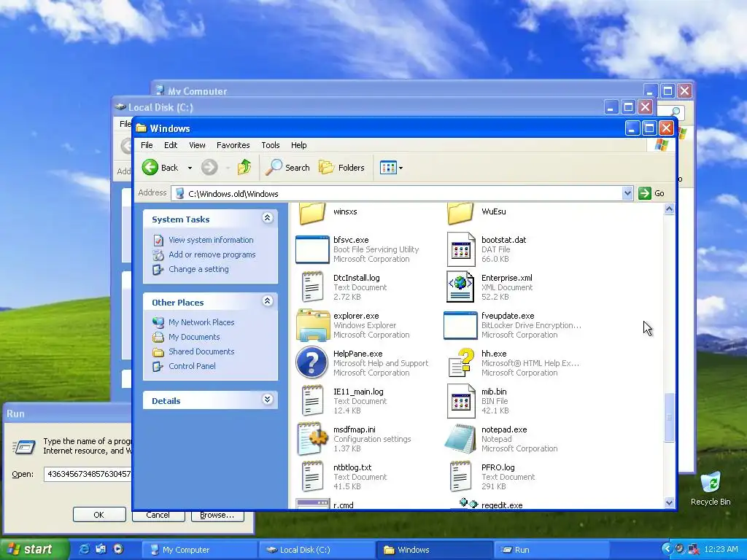The width and height of the screenshot is (747, 560).
Task: Open the Favorites menu
Action: pyautogui.click(x=233, y=145)
